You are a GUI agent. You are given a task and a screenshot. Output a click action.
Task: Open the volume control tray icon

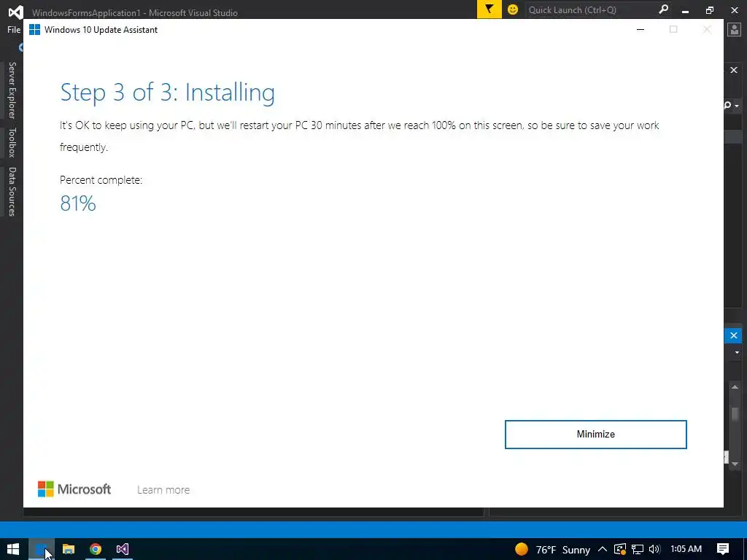pyautogui.click(x=654, y=549)
